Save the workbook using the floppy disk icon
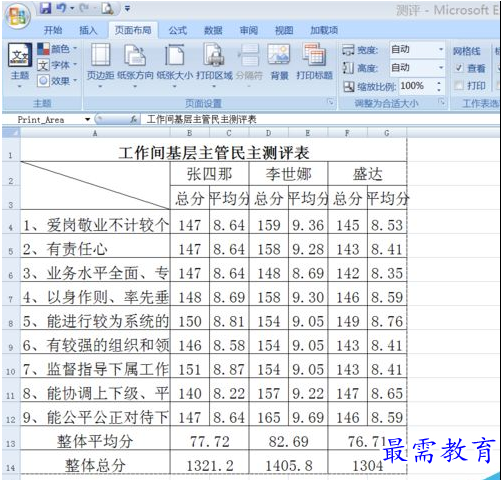 (x=46, y=8)
